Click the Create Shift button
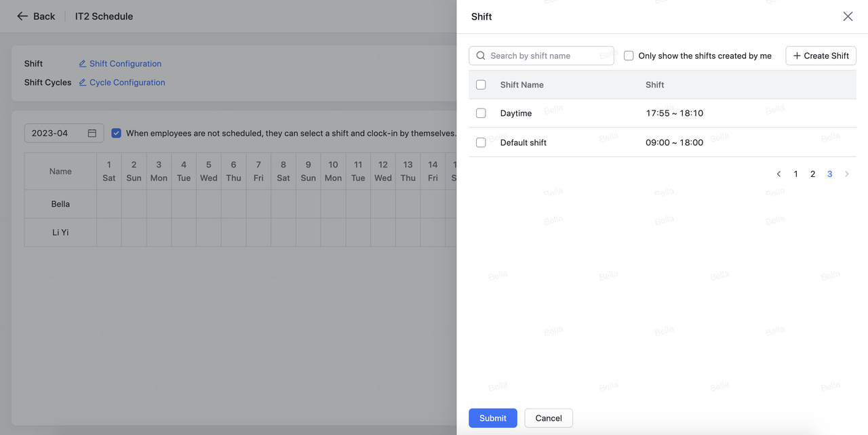 coord(821,56)
